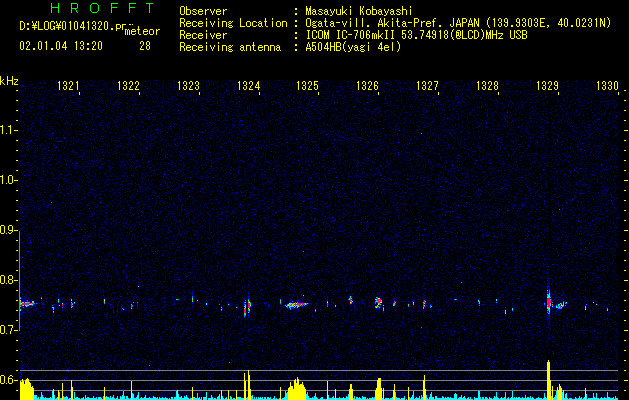Click the 1326 time marker
This screenshot has width=629, height=400.
tap(367, 86)
